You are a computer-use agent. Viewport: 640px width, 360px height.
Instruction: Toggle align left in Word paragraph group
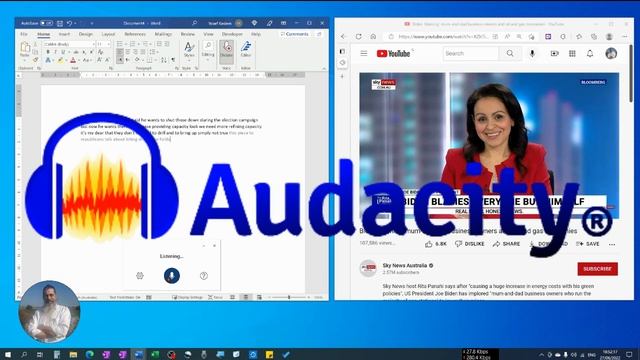(120, 52)
